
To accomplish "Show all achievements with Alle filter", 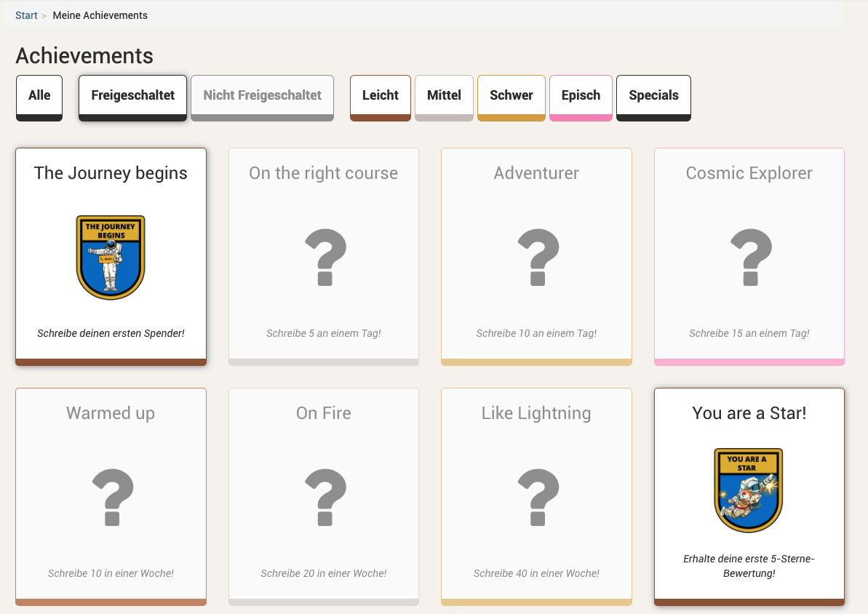I will [39, 98].
